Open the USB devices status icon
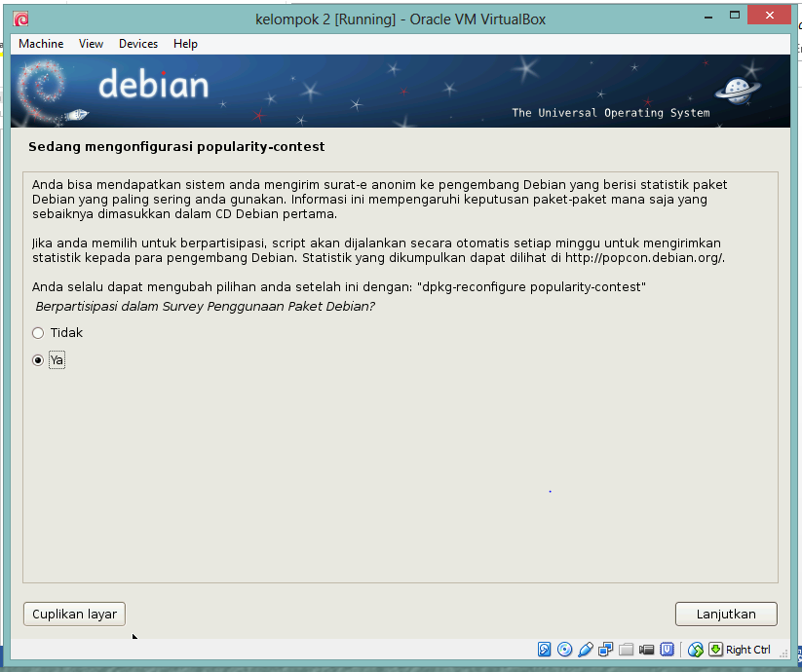The height and width of the screenshot is (672, 802). click(x=586, y=650)
